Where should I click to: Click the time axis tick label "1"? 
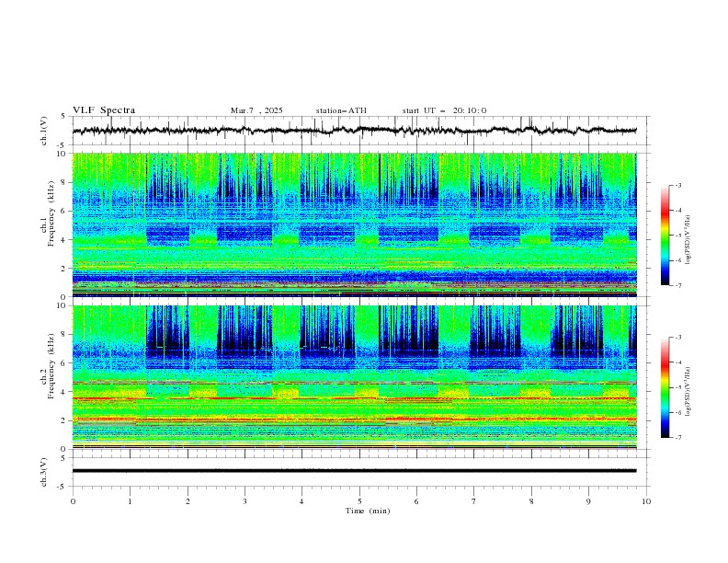(x=130, y=501)
